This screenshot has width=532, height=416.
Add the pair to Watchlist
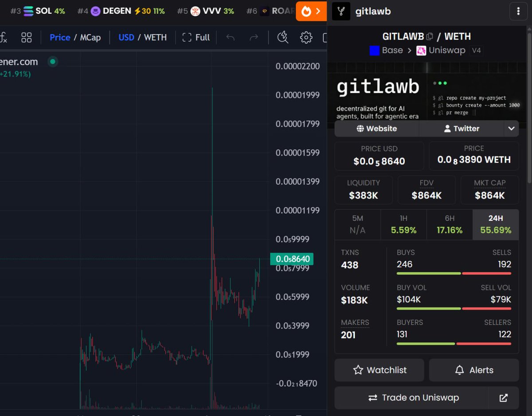(x=379, y=370)
